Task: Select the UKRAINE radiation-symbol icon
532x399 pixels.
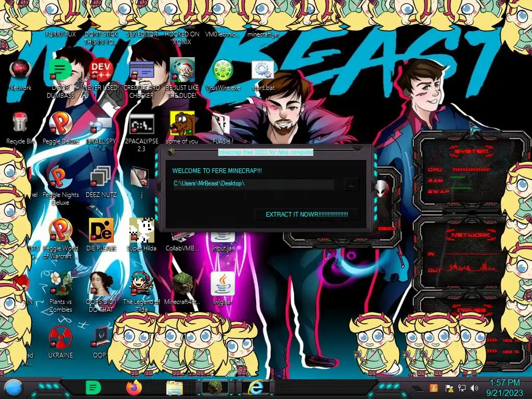Action: (x=60, y=337)
